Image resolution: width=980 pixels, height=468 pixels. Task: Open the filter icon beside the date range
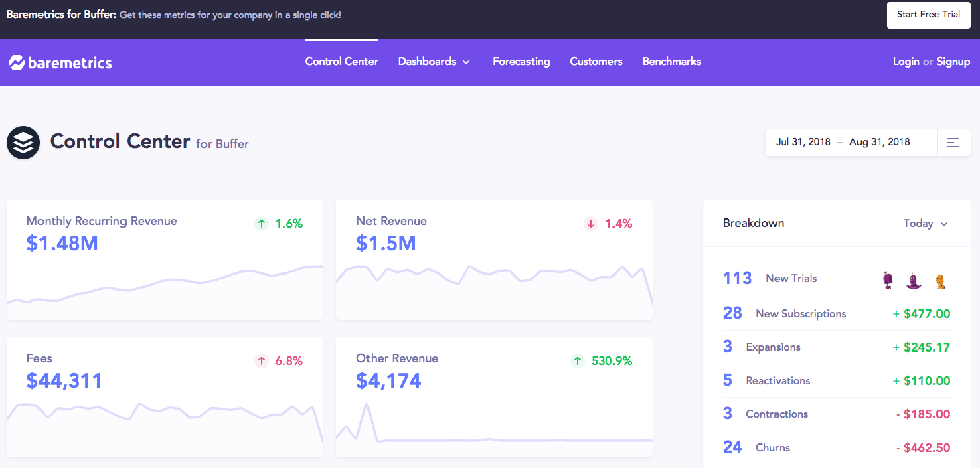tap(953, 142)
